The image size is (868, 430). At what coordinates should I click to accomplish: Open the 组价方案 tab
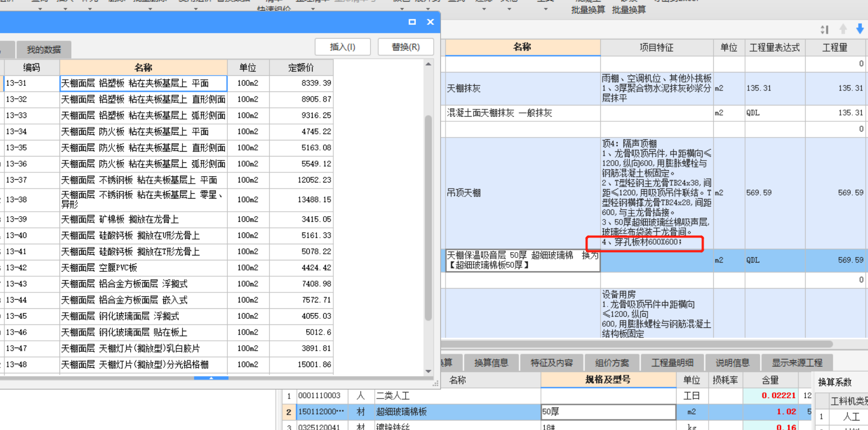(612, 363)
